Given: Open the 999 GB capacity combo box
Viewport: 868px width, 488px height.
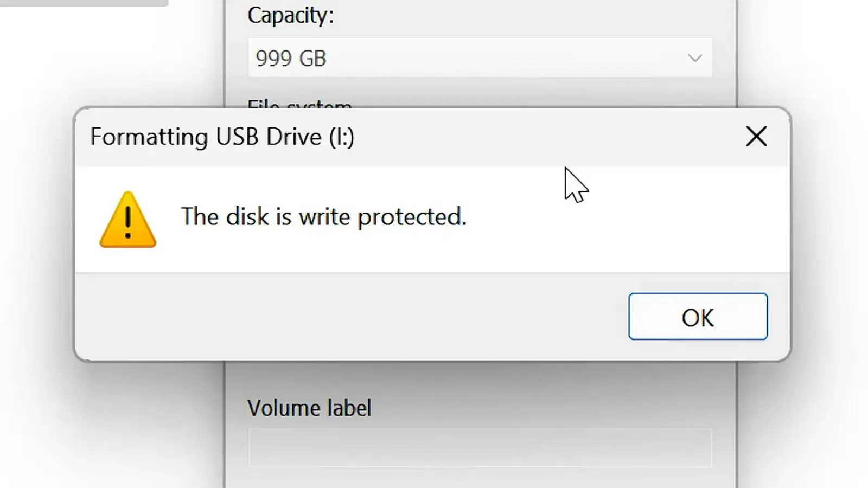Looking at the screenshot, I should (480, 58).
